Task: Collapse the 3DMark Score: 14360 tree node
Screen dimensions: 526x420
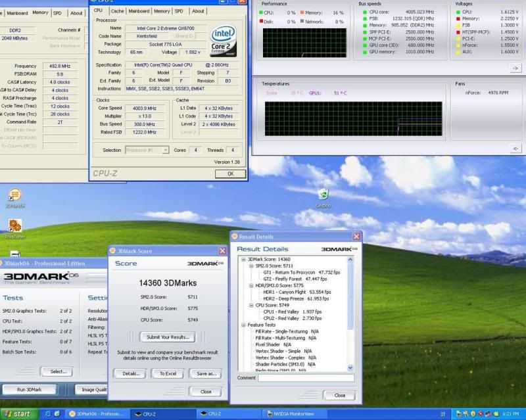Action: (243, 260)
